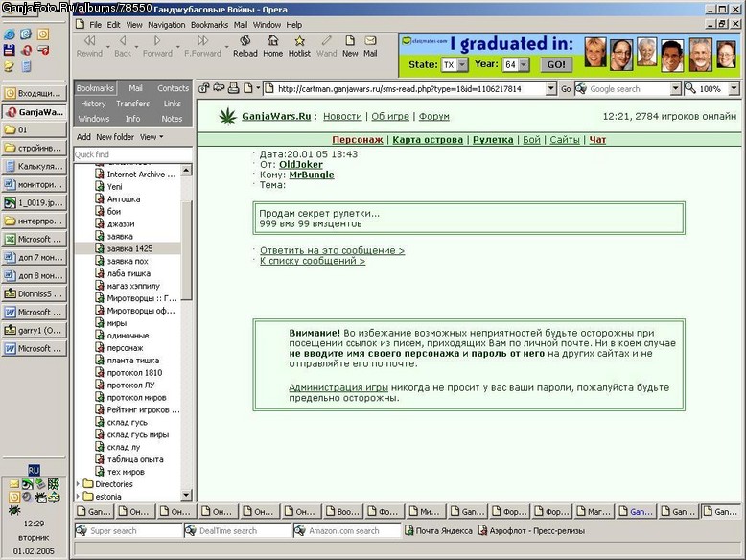This screenshot has height=560, width=746.
Task: Open the Bookmarks menu
Action: tap(209, 25)
